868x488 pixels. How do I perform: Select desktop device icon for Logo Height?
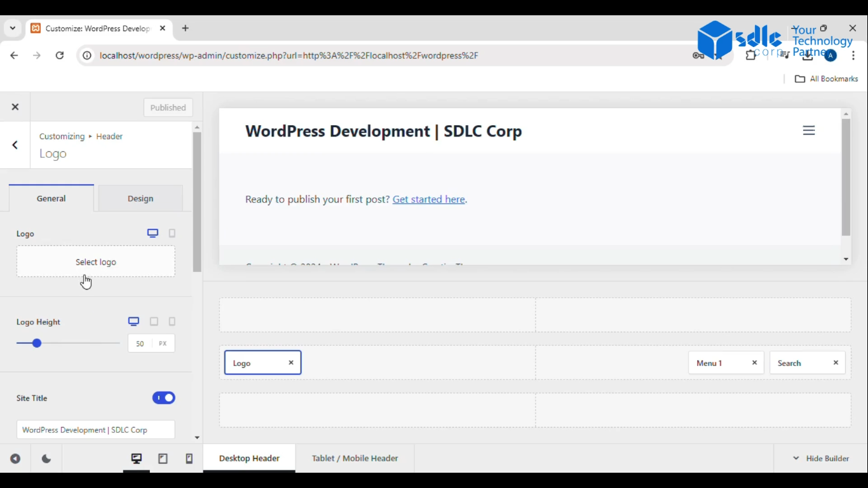133,322
